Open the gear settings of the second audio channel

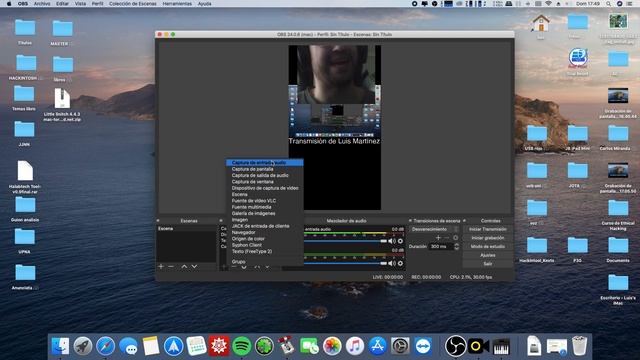[x=400, y=263]
